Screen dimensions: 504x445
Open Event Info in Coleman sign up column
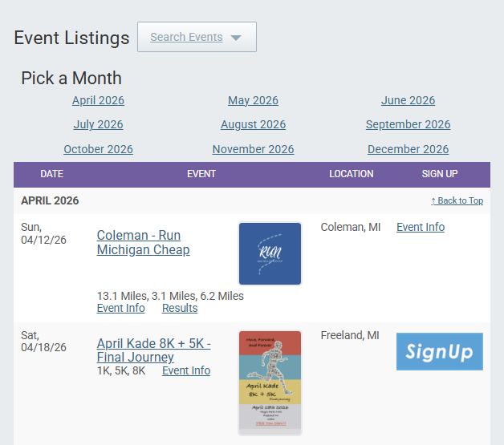pos(420,227)
